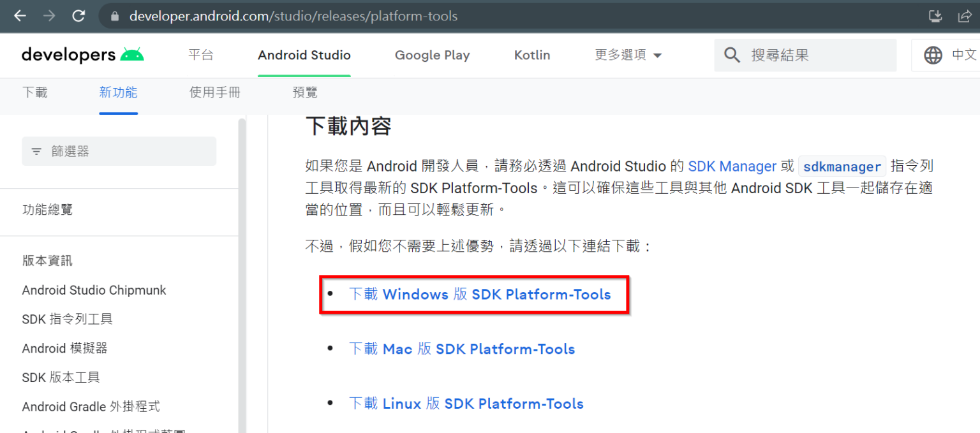Switch to the 下載 tab
This screenshot has width=980, height=433.
tap(35, 92)
